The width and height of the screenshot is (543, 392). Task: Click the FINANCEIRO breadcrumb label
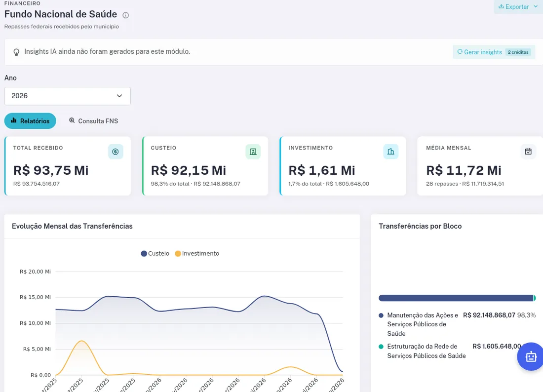click(23, 3)
